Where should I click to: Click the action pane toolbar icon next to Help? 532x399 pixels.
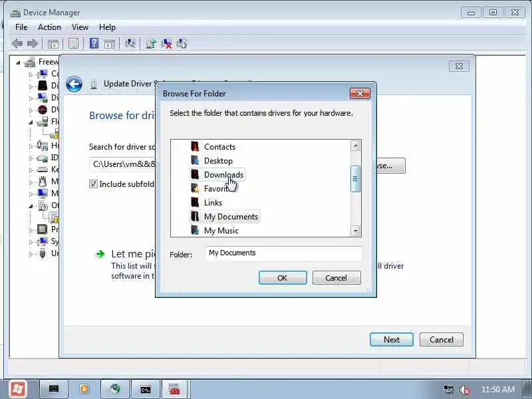(x=110, y=43)
